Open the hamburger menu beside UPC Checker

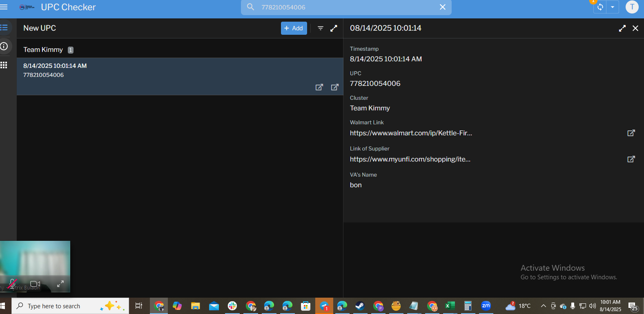(4, 7)
